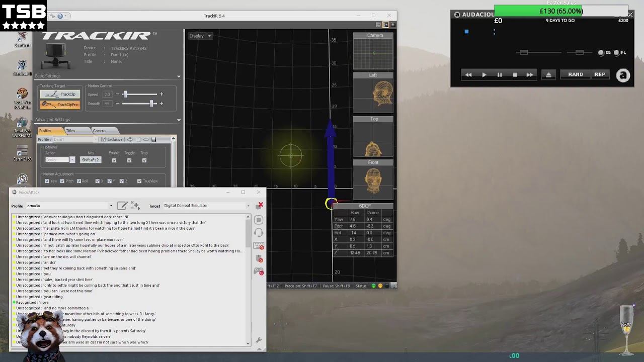The image size is (644, 362).
Task: Open the TrackIR Profile dropdown
Action: 75,139
